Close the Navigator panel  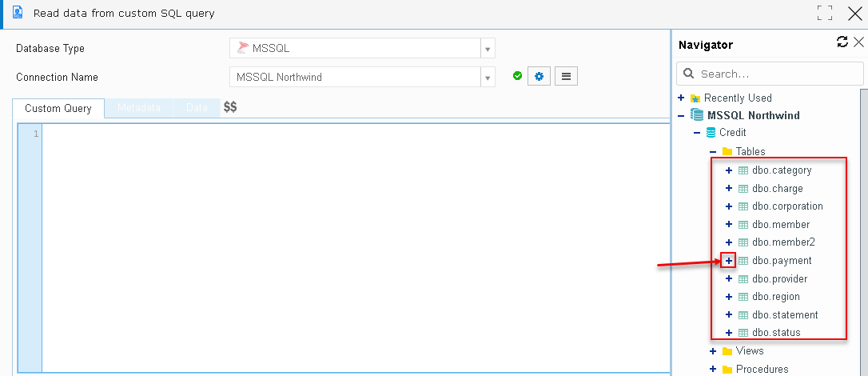[858, 42]
